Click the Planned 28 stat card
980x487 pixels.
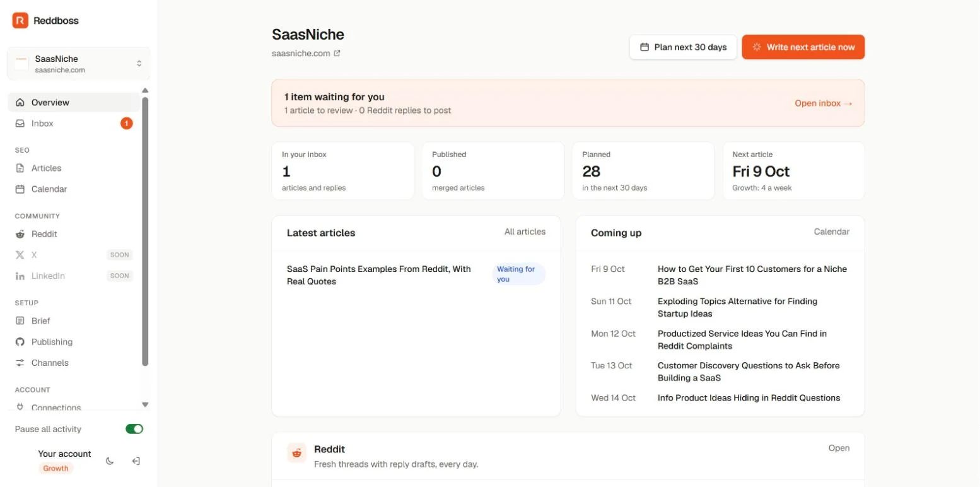(x=643, y=171)
